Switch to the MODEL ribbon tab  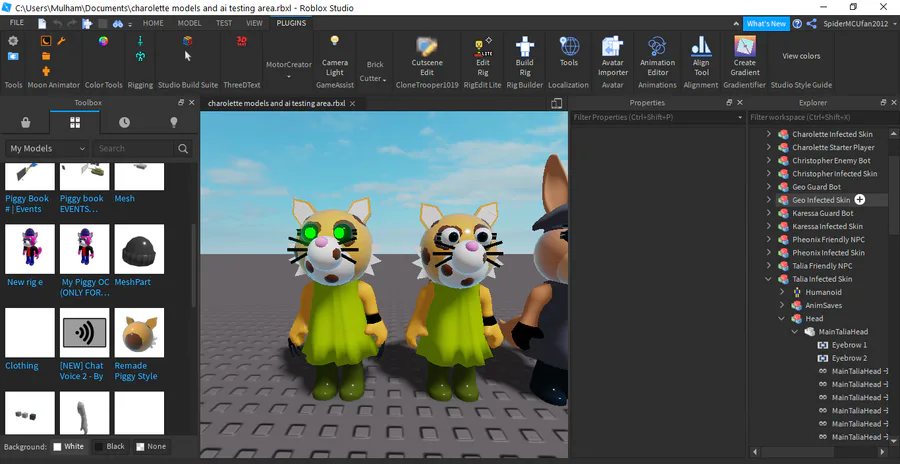189,23
